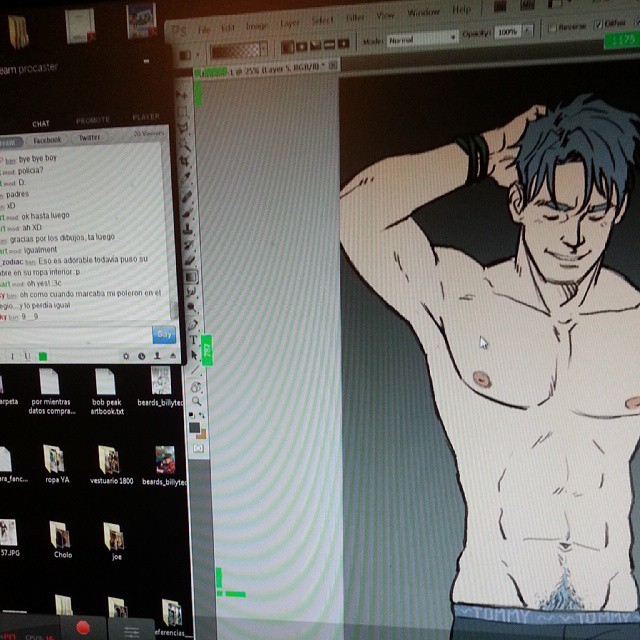Switch to the PLAYER tab in Procaster
640x640 pixels.
pyautogui.click(x=146, y=117)
